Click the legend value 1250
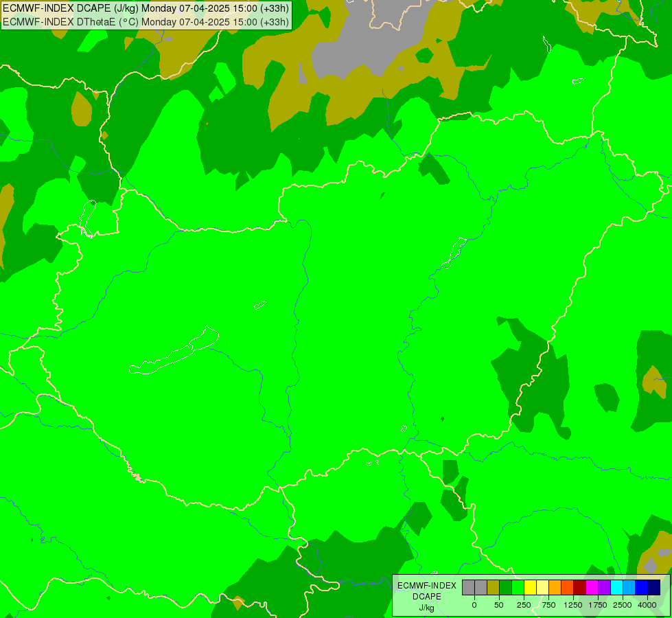Image resolution: width=672 pixels, height=618 pixels. click(573, 605)
